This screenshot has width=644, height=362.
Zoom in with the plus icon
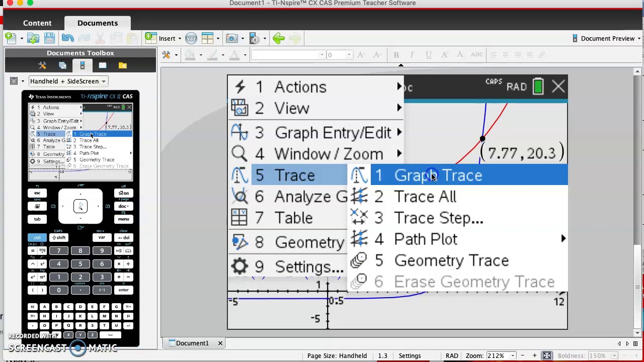pyautogui.click(x=534, y=356)
